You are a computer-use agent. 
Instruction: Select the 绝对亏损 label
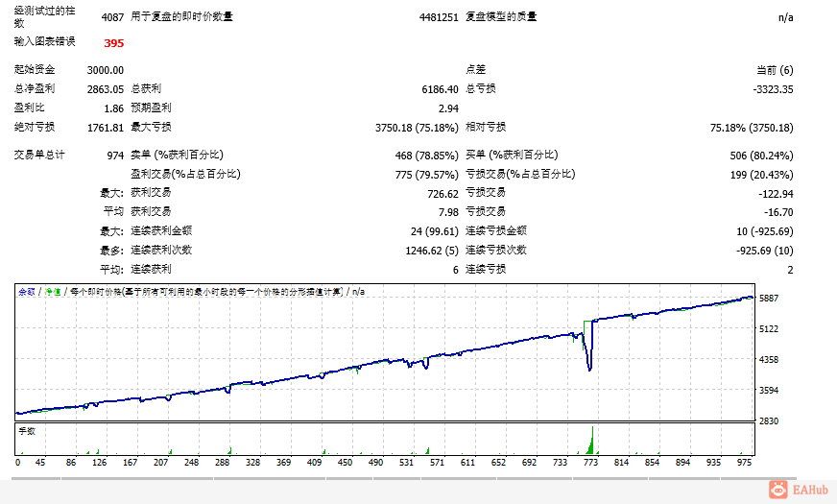pos(35,127)
